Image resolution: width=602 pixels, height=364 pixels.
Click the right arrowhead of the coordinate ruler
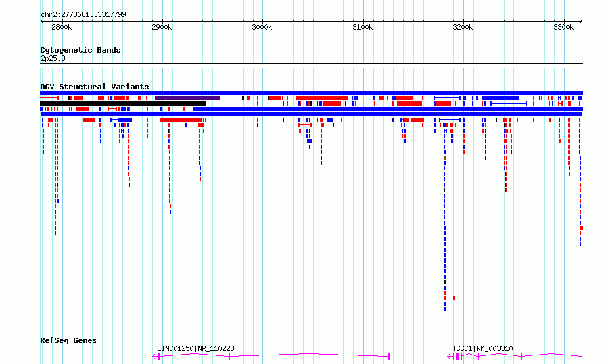tap(581, 22)
